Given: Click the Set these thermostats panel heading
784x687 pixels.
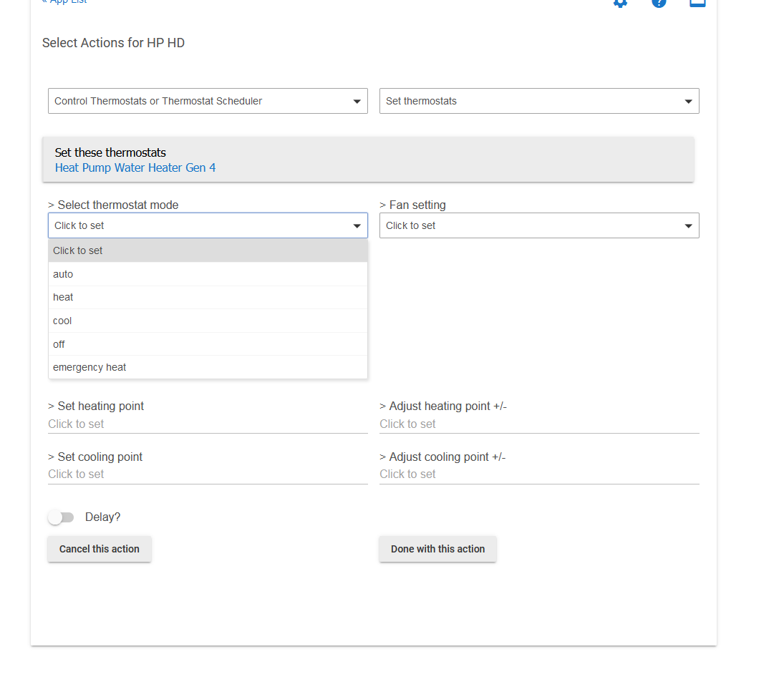Looking at the screenshot, I should tap(110, 152).
